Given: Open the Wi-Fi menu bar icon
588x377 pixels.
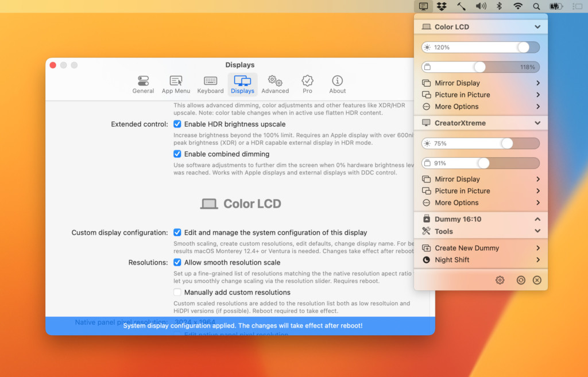Looking at the screenshot, I should click(x=518, y=6).
